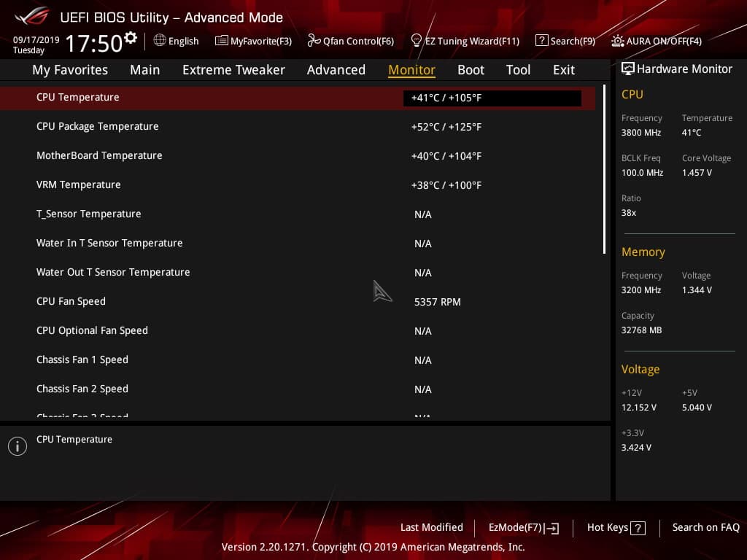Open the Boot tab
The height and width of the screenshot is (560, 747).
pyautogui.click(x=471, y=70)
